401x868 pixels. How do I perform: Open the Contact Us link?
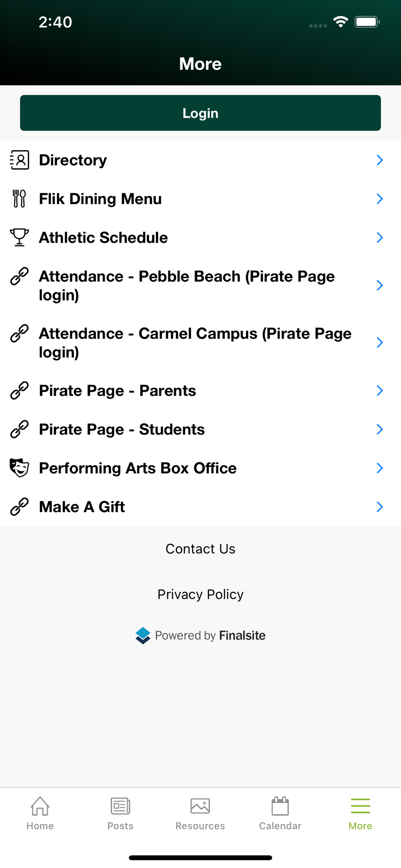click(200, 549)
